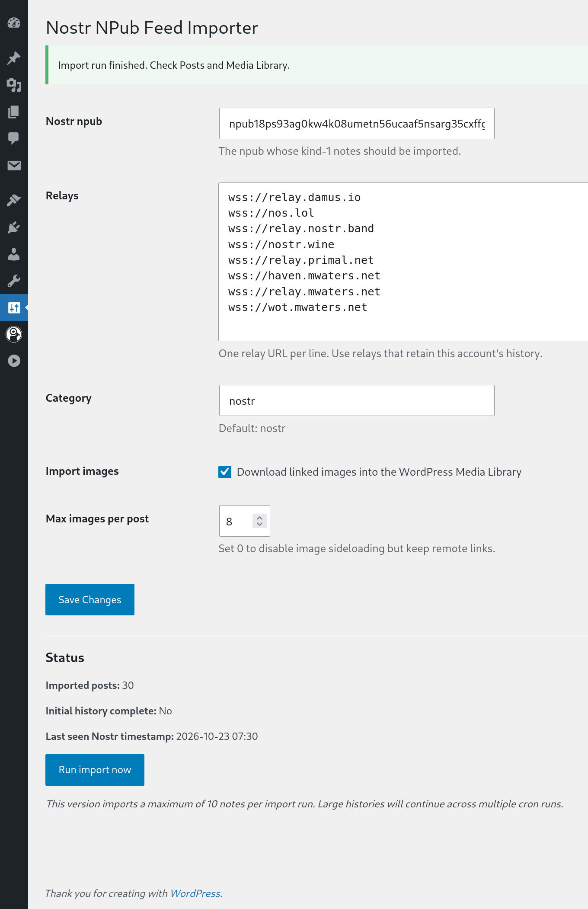Click the 'Last seen Nostr timestamp' status line
Viewport: 588px width, 909px height.
tap(152, 736)
